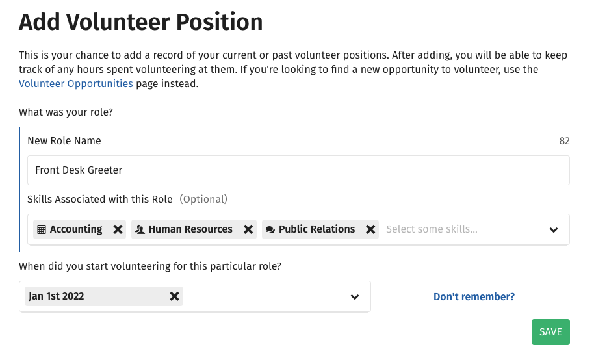Remove the Human Resources skill tag
The image size is (594, 364).
[248, 229]
